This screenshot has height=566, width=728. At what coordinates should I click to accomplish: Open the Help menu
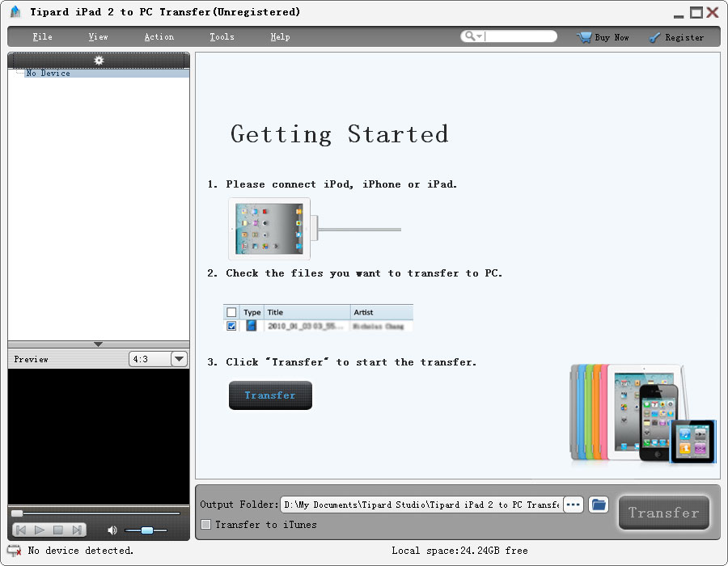(x=280, y=36)
